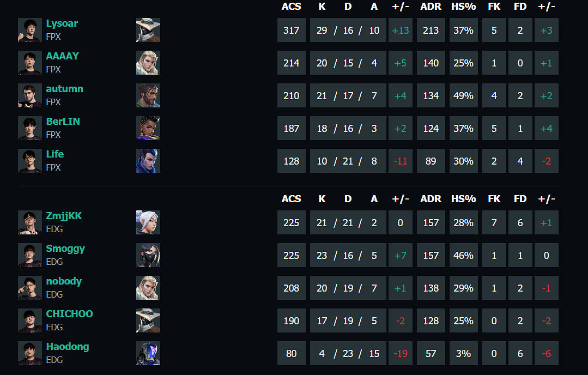This screenshot has width=588, height=375.
Task: Click Haodong's player portrait
Action: (29, 353)
